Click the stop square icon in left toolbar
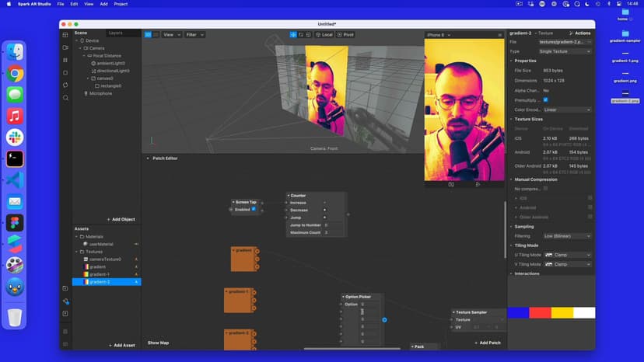Viewport: 644px width, 362px height. (x=65, y=73)
